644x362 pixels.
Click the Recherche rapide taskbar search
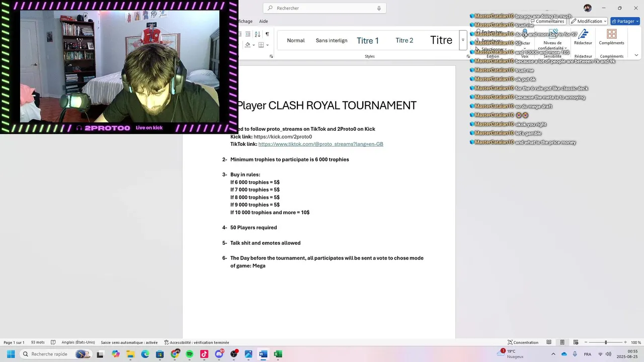coord(56,354)
